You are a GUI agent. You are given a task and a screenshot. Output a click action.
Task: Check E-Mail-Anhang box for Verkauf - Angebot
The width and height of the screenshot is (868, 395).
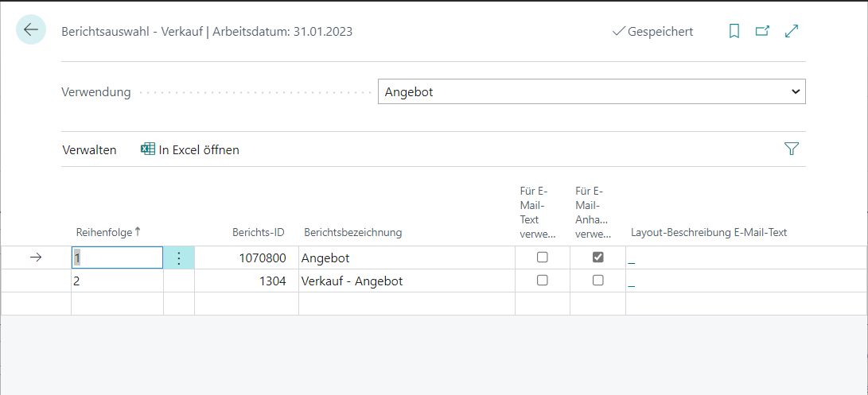click(x=598, y=281)
